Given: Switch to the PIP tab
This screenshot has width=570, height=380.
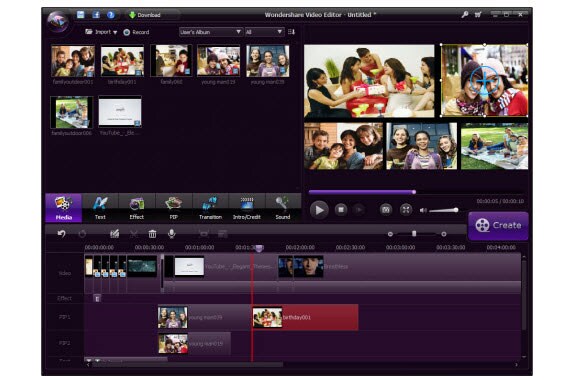Looking at the screenshot, I should click(x=174, y=208).
